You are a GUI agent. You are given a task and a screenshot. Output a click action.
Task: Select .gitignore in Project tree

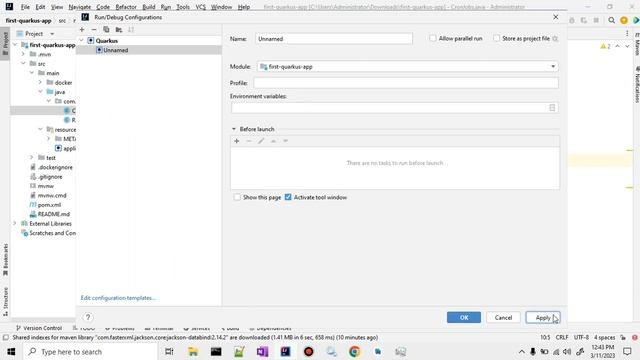coord(50,176)
